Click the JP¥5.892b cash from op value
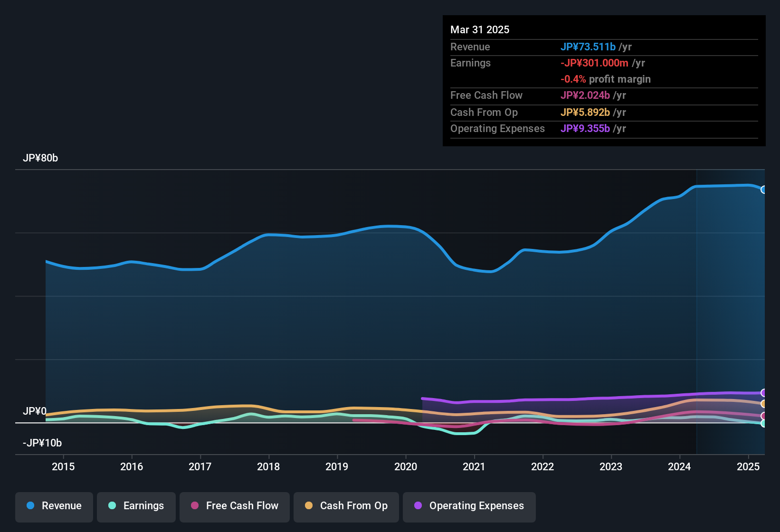780x532 pixels. click(x=585, y=112)
